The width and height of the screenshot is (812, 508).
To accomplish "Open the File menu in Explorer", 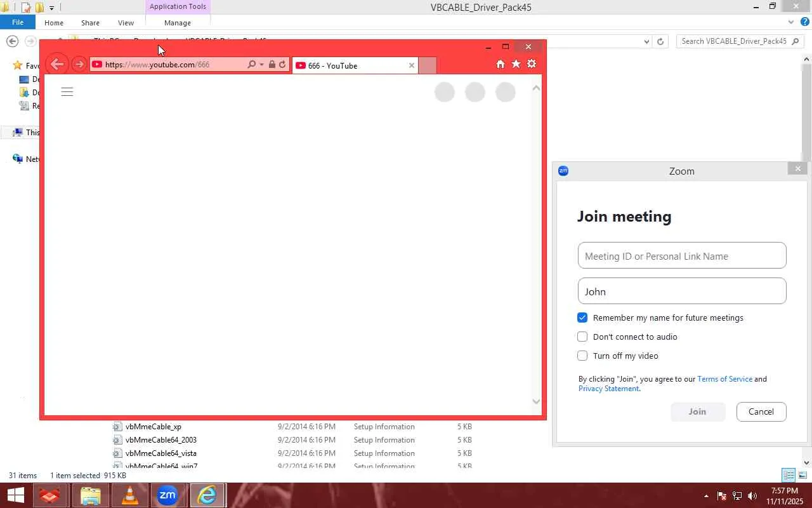I will (x=18, y=22).
